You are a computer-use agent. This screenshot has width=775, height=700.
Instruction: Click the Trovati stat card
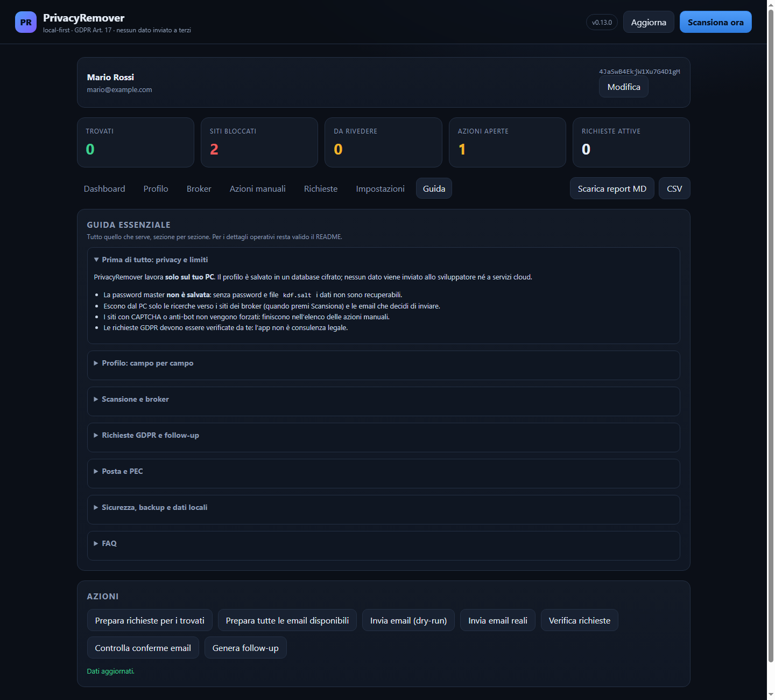point(136,142)
